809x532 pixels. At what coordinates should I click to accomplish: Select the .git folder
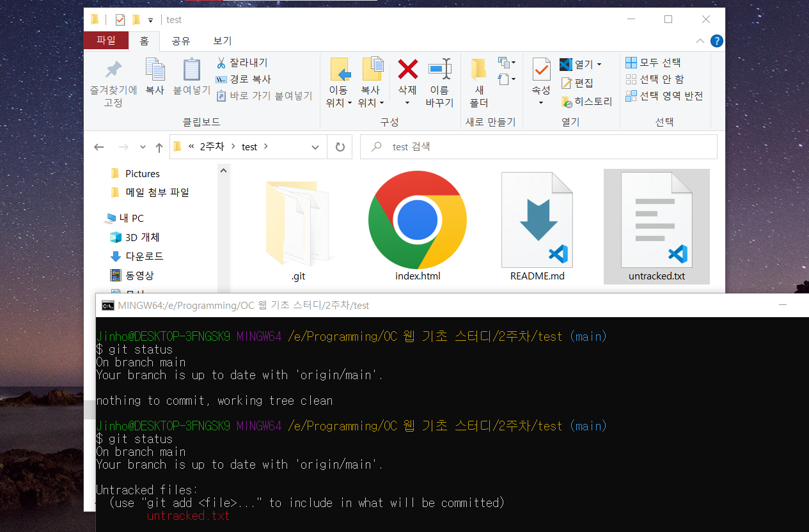tap(298, 226)
